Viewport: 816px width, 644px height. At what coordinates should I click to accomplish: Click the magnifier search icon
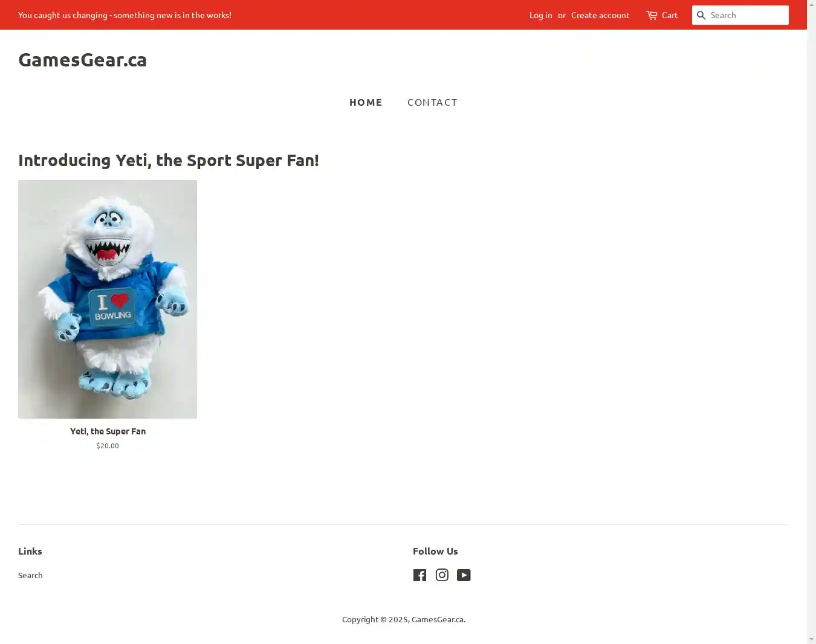[701, 15]
